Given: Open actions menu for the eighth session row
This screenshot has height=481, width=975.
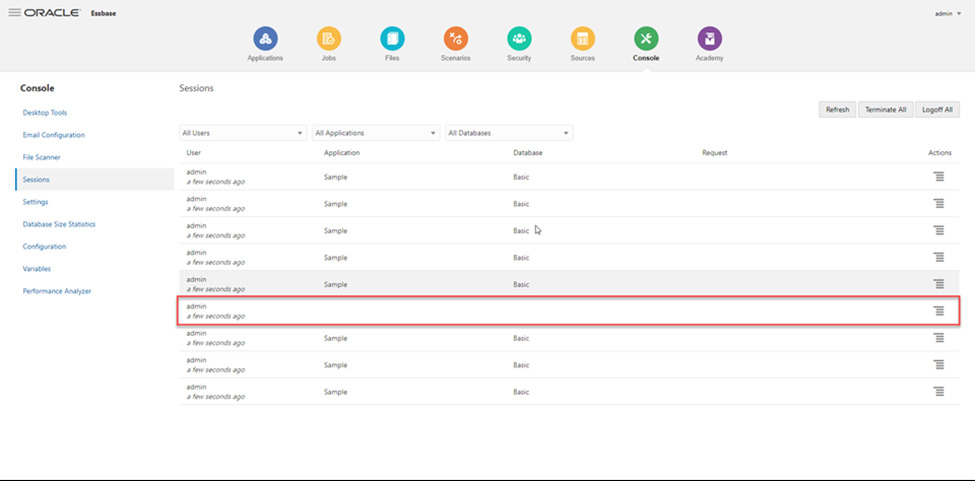Looking at the screenshot, I should click(x=939, y=365).
